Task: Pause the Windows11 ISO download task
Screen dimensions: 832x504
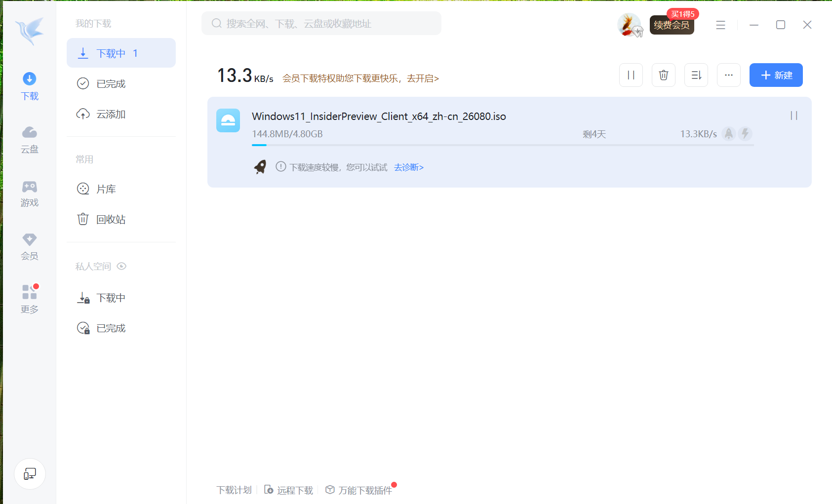Action: click(793, 116)
